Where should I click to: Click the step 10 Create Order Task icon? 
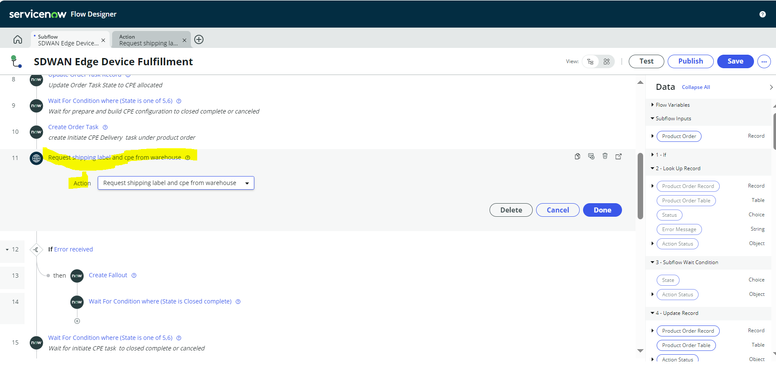(x=36, y=132)
